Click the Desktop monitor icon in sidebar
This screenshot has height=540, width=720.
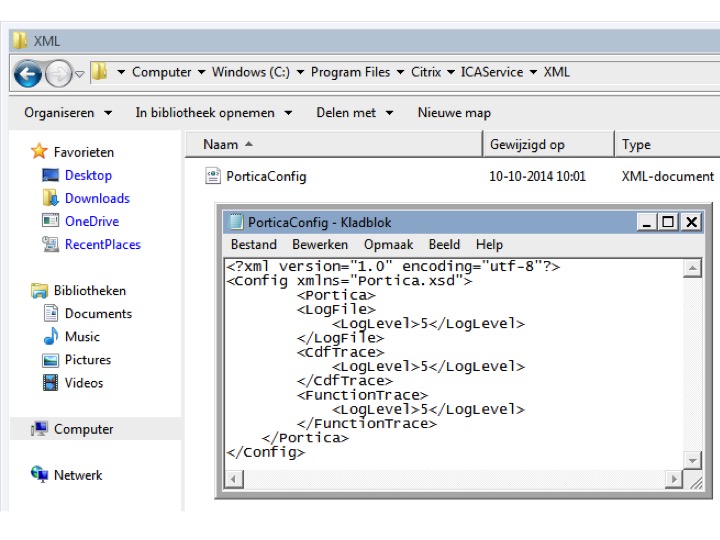(50, 175)
